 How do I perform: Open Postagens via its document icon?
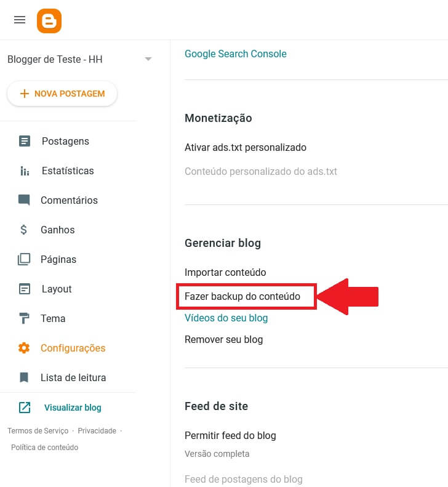[x=25, y=141]
